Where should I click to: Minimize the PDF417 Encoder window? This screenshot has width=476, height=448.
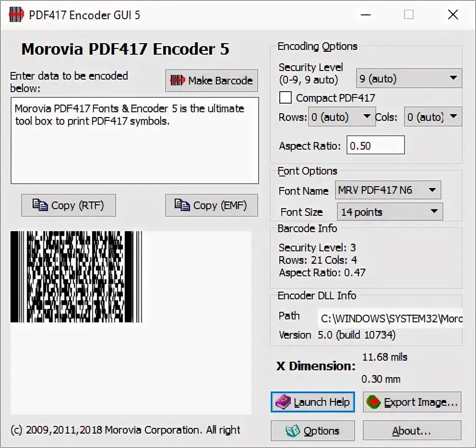pyautogui.click(x=366, y=14)
